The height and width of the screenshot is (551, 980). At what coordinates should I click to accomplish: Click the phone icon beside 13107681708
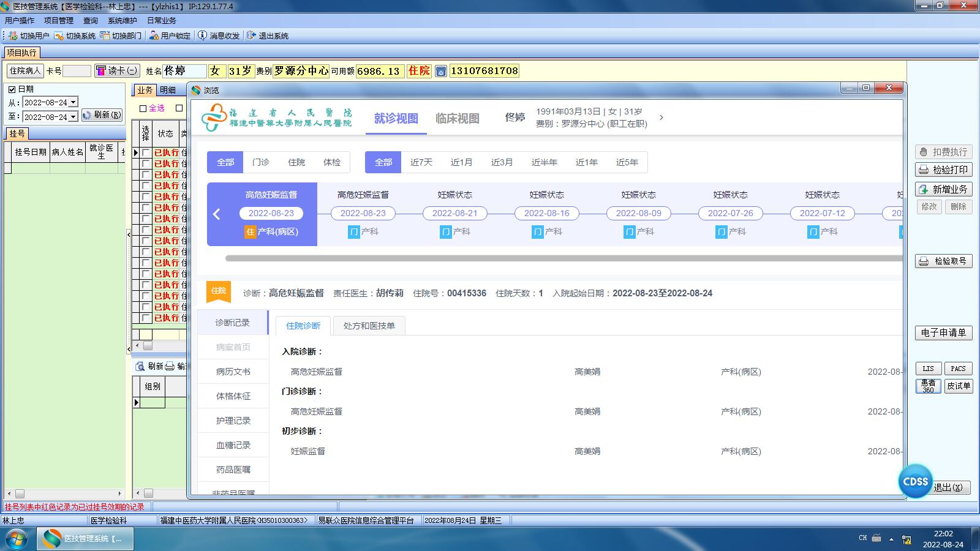click(441, 71)
